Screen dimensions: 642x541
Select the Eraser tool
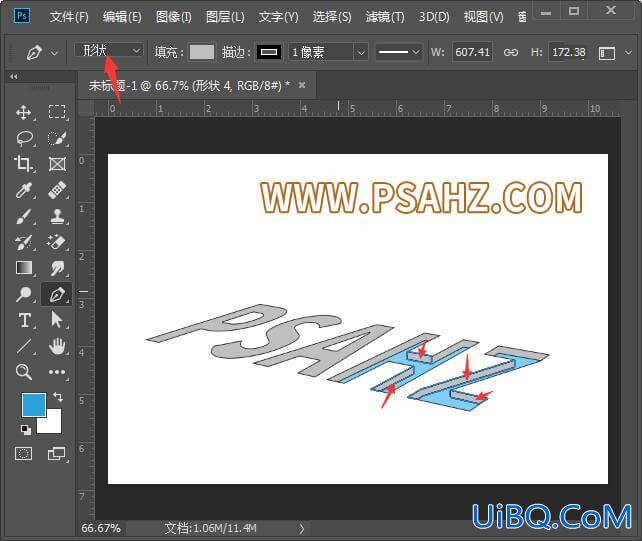coord(57,242)
